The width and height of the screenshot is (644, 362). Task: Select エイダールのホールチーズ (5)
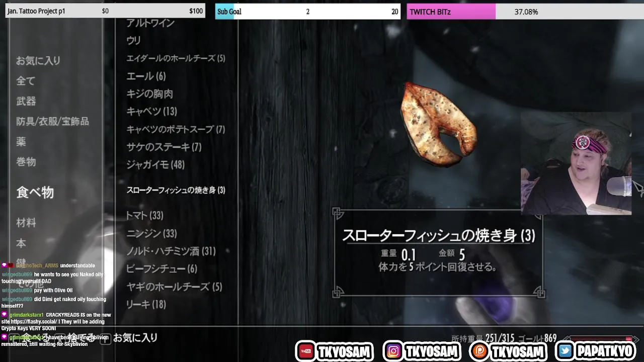pos(176,58)
